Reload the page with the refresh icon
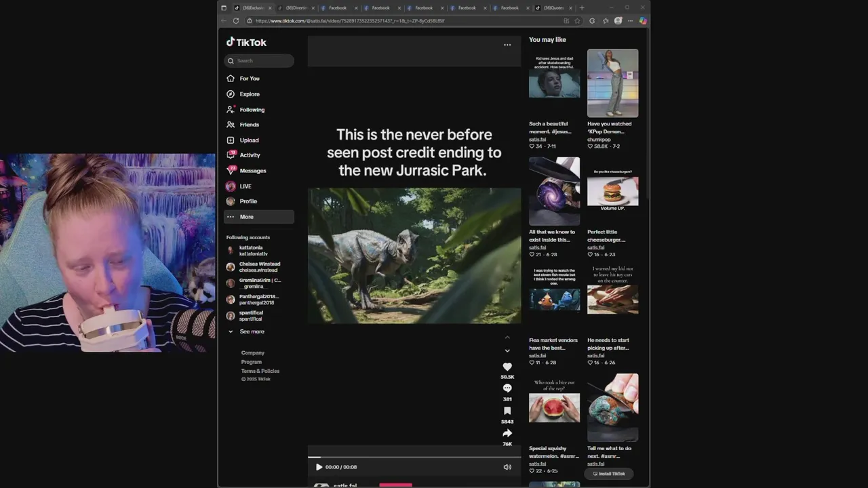 click(x=236, y=21)
